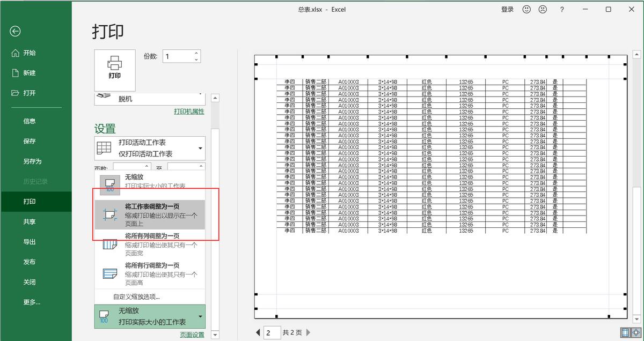Image resolution: width=644 pixels, height=341 pixels.
Task: Click the help question mark icon
Action: [x=562, y=10]
